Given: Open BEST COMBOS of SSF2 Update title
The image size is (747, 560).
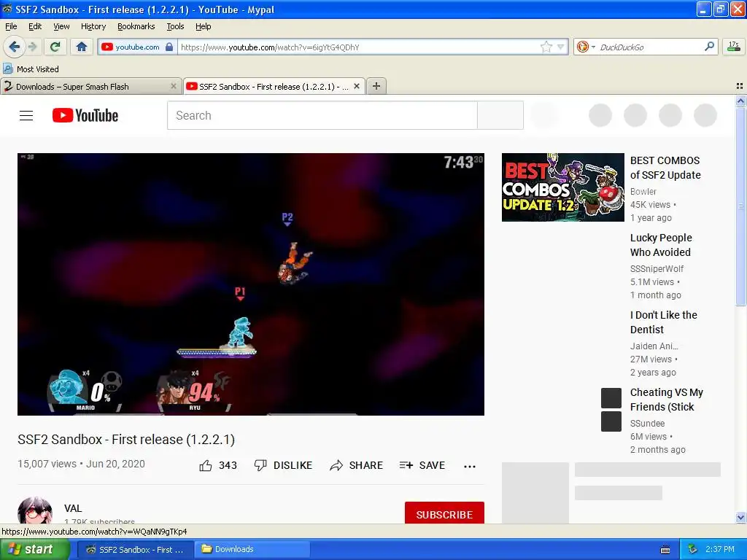Looking at the screenshot, I should coord(665,168).
